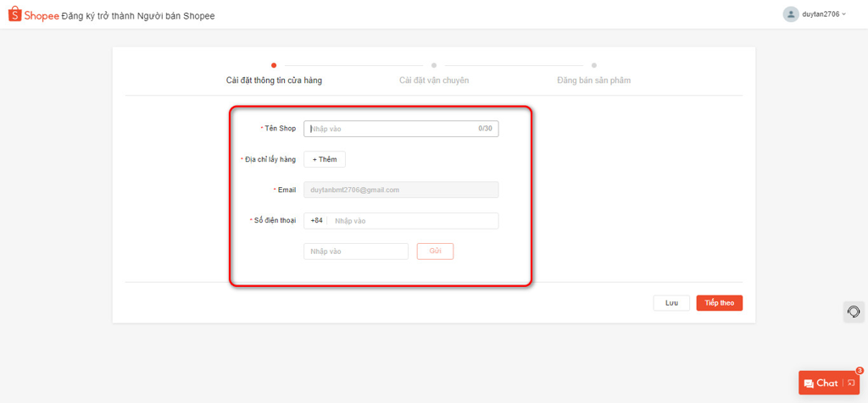Click the user avatar icon
The height and width of the screenshot is (403, 868).
[x=790, y=14]
